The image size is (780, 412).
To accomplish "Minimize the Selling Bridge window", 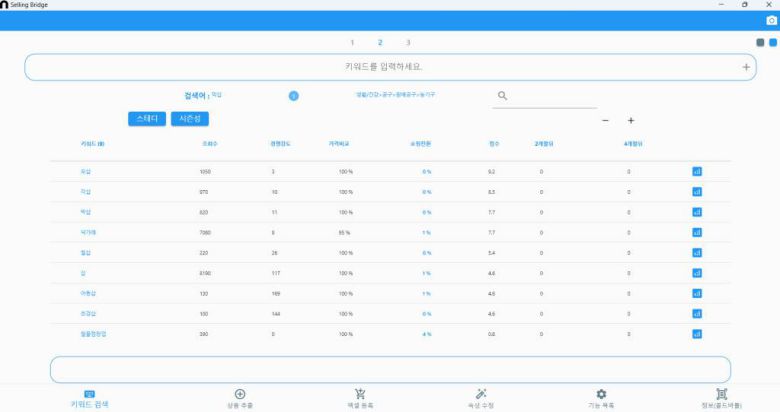I will (x=721, y=4).
